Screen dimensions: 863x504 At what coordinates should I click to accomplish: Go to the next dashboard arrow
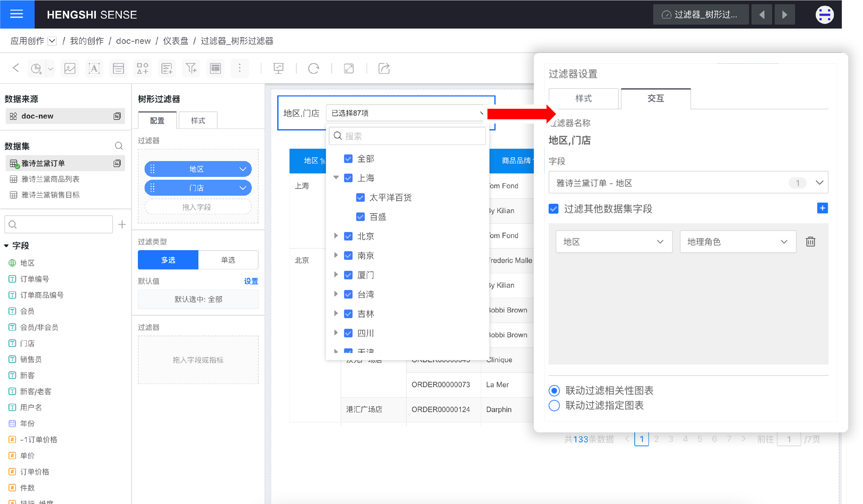pyautogui.click(x=784, y=15)
